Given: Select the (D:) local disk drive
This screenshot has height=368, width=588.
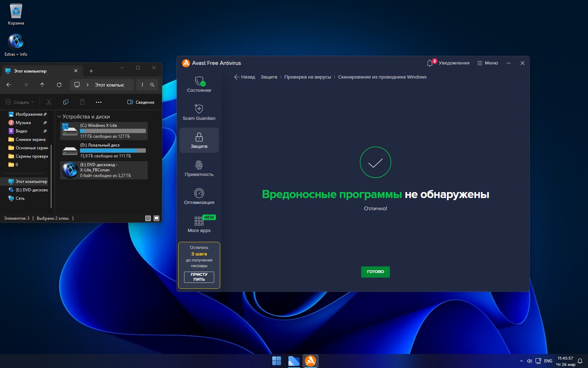Looking at the screenshot, I should coord(104,150).
